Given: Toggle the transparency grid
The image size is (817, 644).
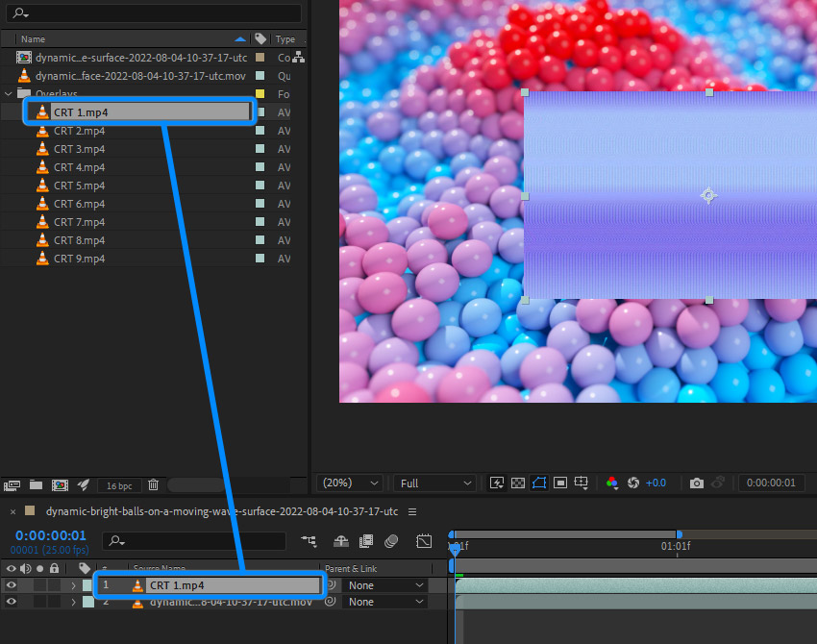Looking at the screenshot, I should click(518, 483).
